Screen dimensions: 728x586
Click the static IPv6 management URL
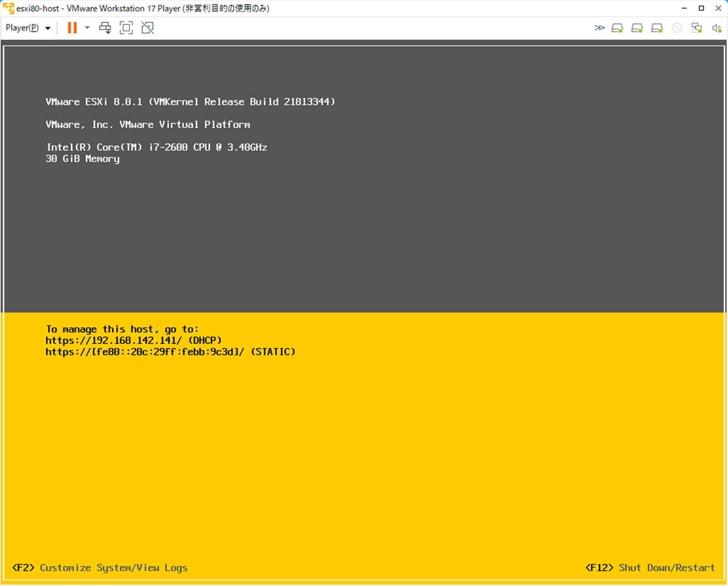(x=170, y=351)
